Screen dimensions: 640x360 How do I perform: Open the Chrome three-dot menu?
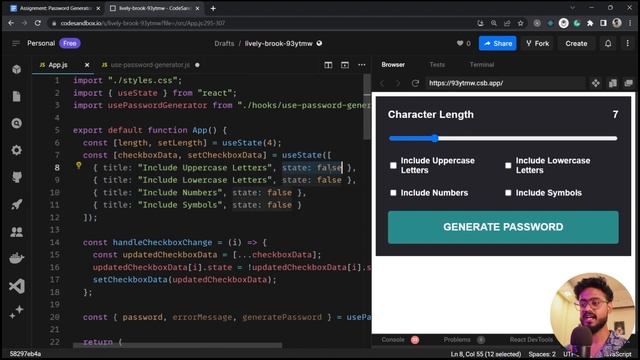tap(631, 23)
